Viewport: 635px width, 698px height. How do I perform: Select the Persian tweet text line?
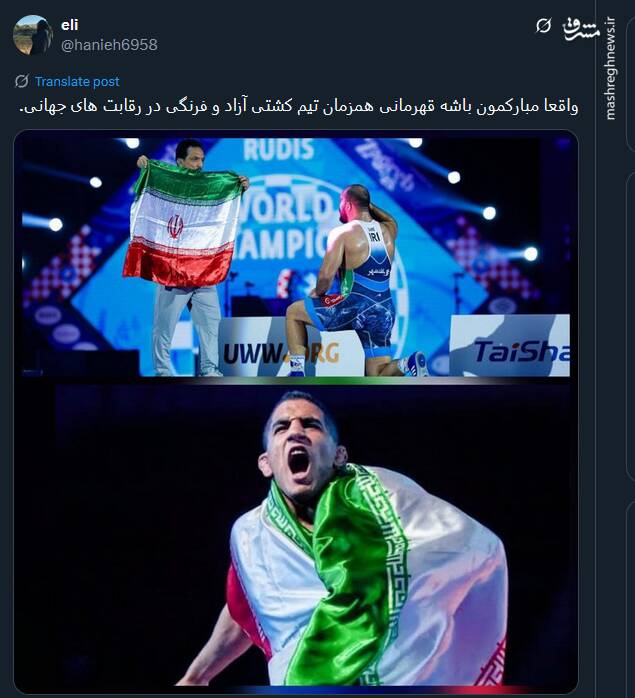tap(299, 107)
